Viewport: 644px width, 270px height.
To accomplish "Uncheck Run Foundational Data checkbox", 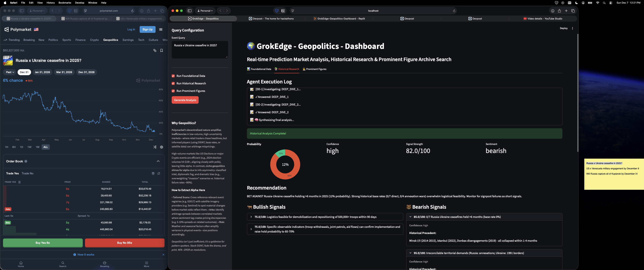I will (x=173, y=76).
